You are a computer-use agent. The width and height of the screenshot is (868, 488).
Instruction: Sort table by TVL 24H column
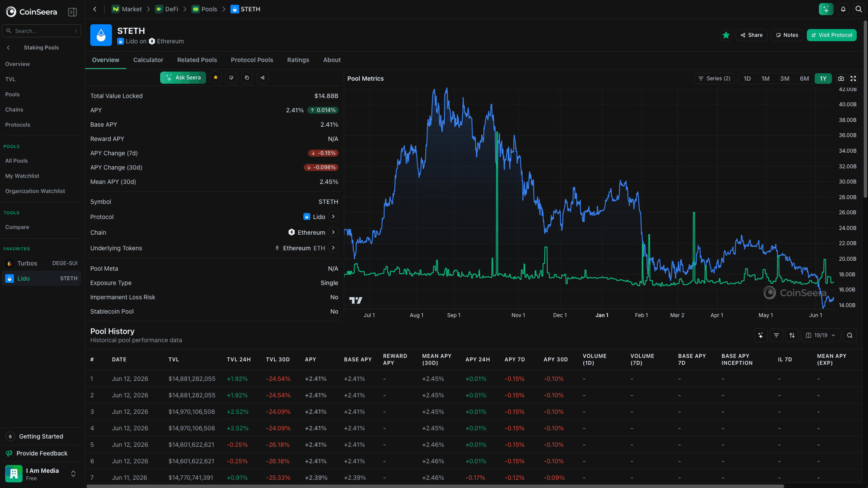tap(239, 360)
